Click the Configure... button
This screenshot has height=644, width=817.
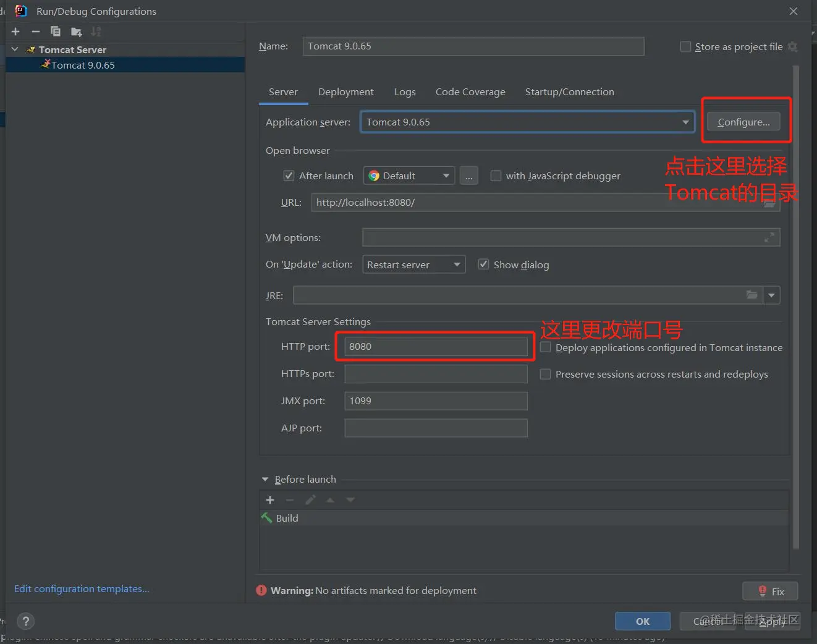(743, 122)
